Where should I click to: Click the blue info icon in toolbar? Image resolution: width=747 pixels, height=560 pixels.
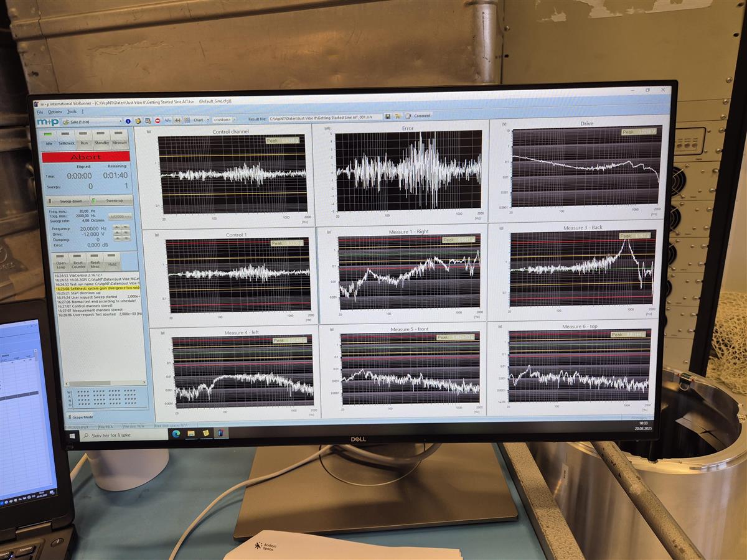128,121
